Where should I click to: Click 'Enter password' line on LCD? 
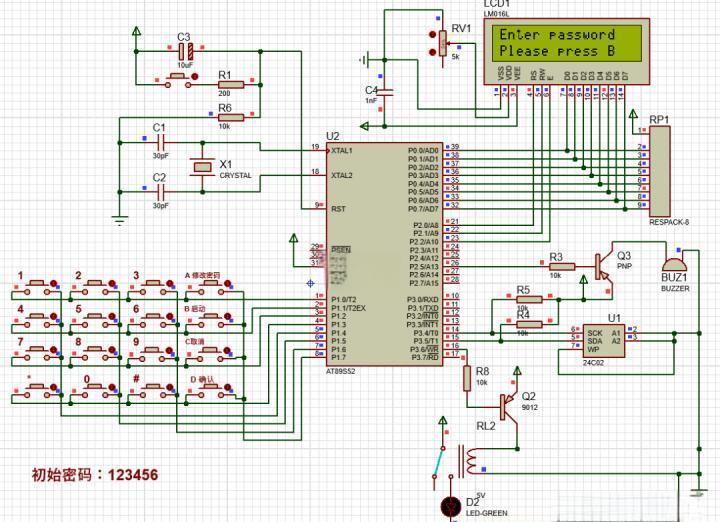(x=557, y=34)
